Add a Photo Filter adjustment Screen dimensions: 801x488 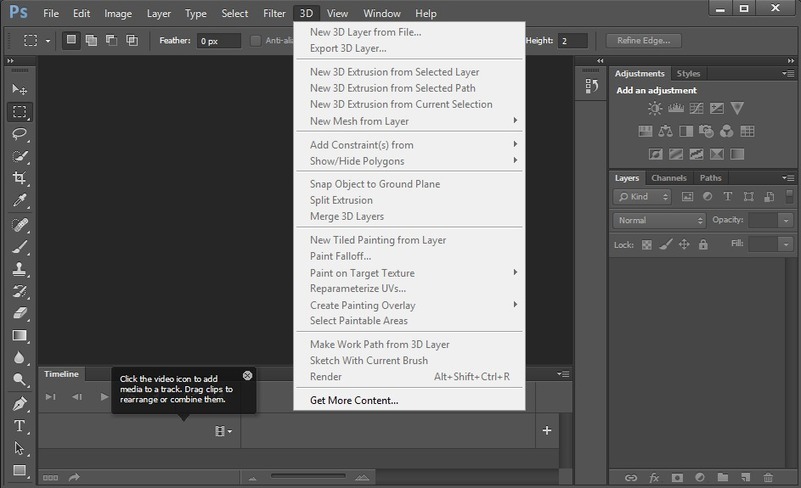(706, 131)
